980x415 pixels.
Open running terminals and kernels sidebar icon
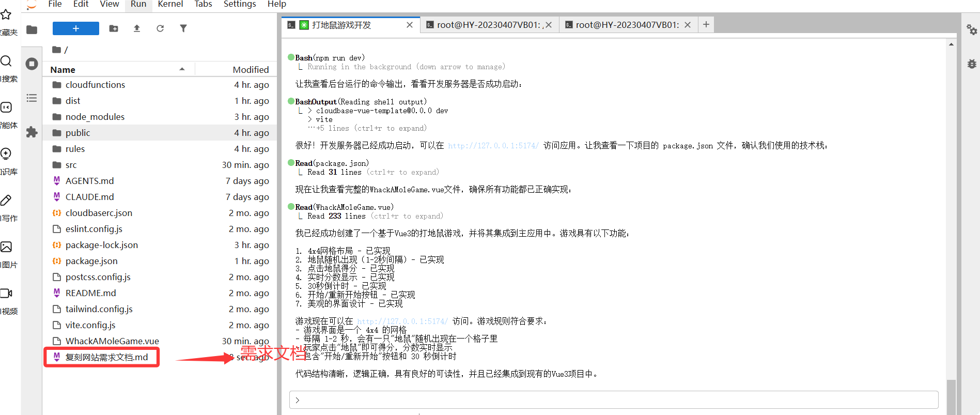[x=32, y=64]
